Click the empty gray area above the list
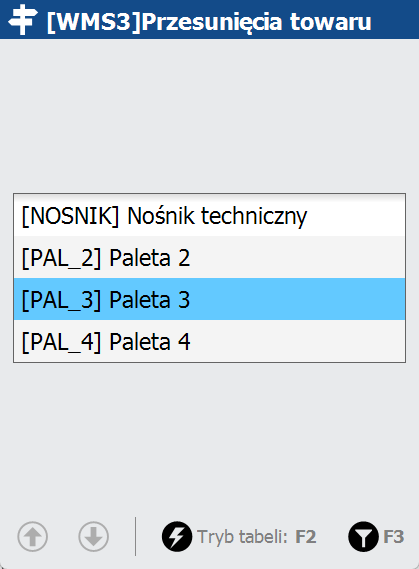Image resolution: width=419 pixels, height=569 pixels. [209, 116]
